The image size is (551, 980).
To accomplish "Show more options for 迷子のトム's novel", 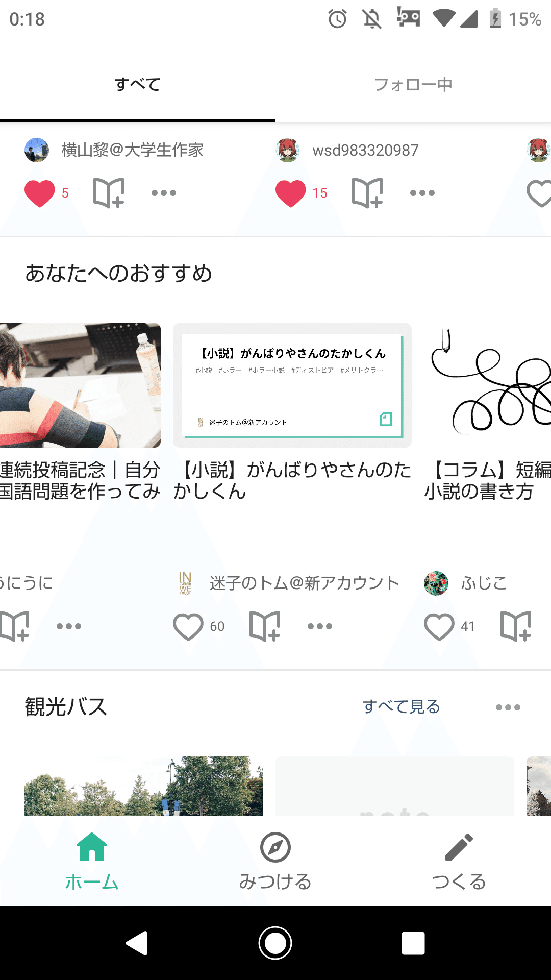I will click(320, 626).
